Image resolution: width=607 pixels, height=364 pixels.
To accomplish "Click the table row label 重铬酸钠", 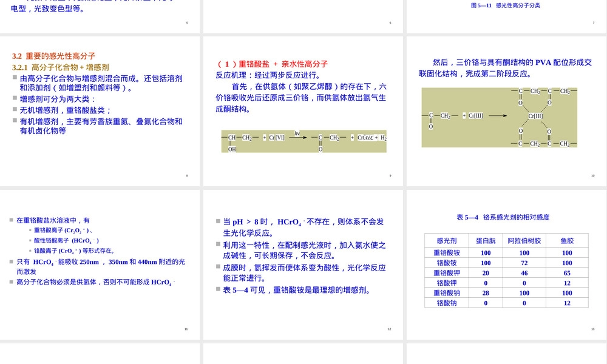I will tap(447, 293).
